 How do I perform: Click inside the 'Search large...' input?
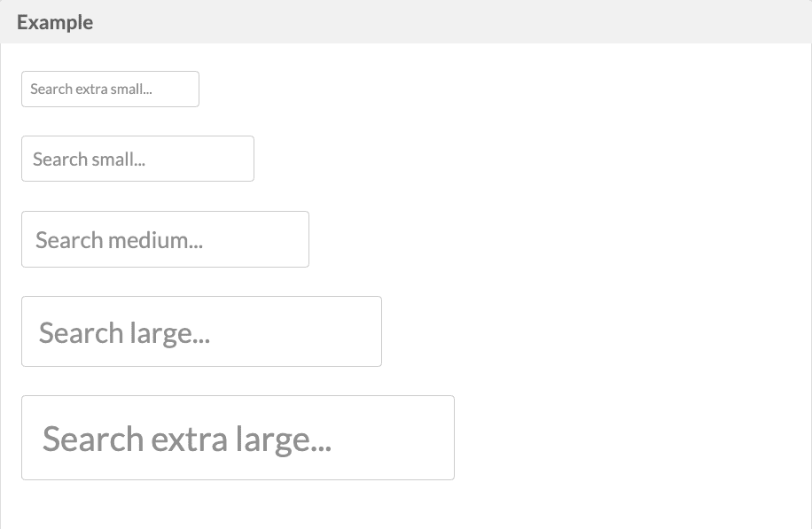[201, 331]
